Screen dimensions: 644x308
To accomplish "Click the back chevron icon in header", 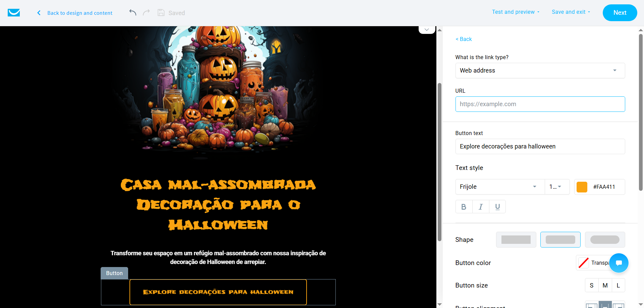I will point(39,13).
